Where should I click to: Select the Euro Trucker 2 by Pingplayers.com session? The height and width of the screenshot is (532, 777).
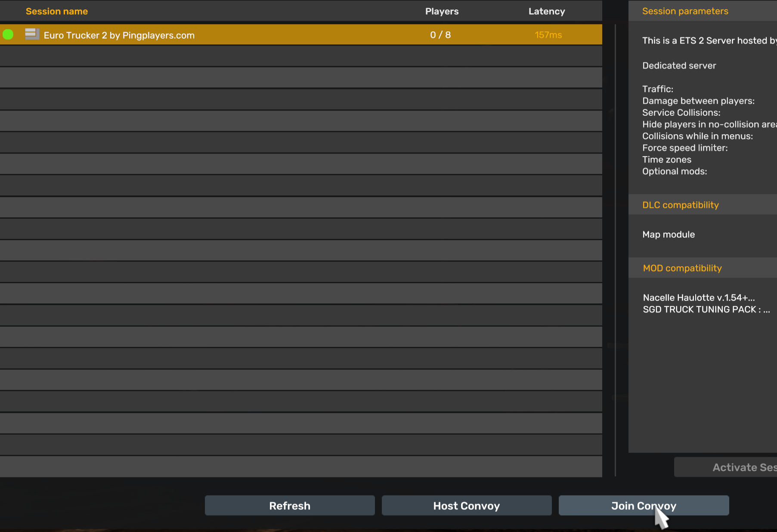301,34
